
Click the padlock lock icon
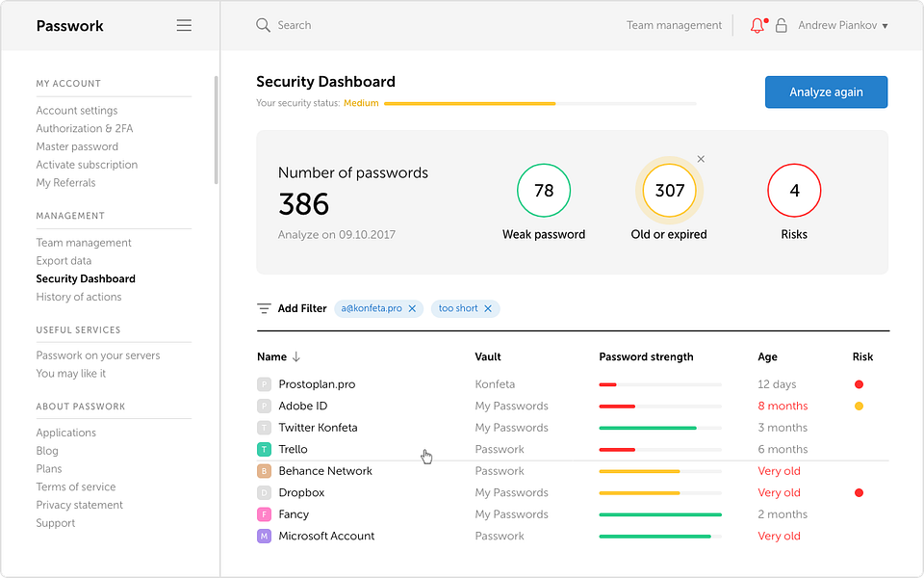782,25
